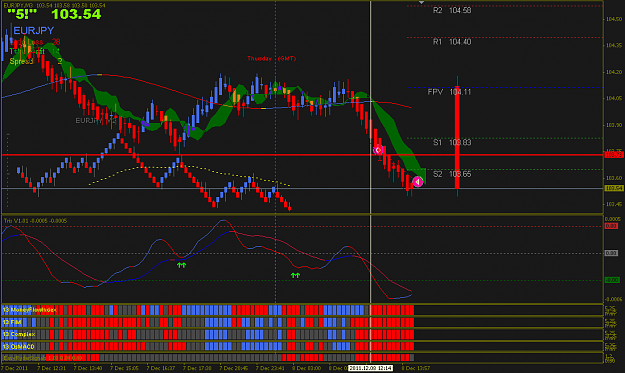Click the bottom exit signal row label
Viewport: 625px width, 373px height.
[42, 358]
